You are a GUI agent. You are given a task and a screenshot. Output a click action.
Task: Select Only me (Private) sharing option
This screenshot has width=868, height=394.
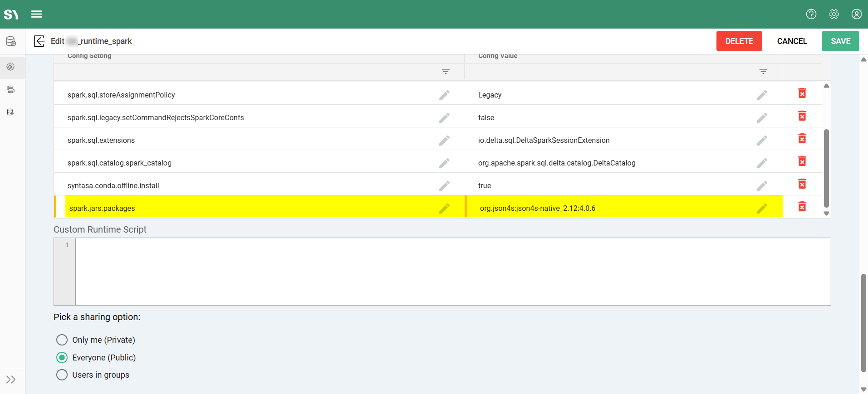[62, 340]
